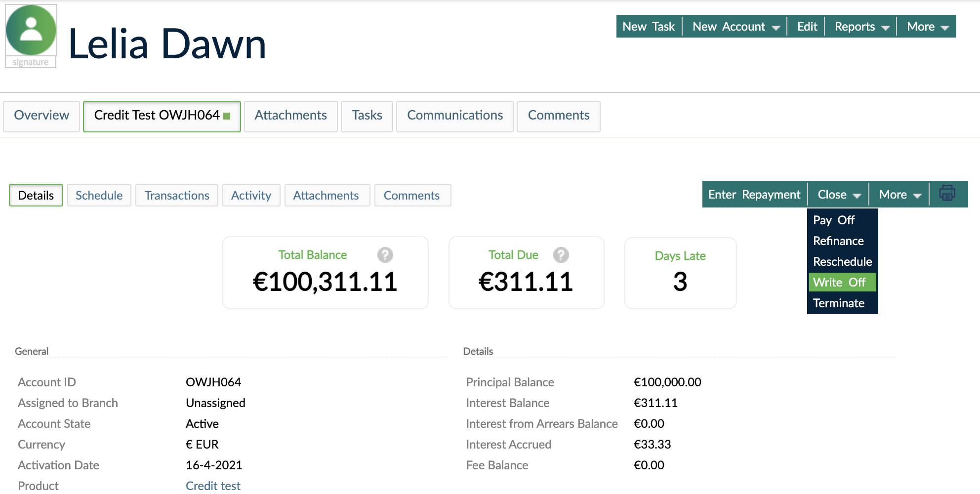Select Terminate from the Close menu
The image size is (980, 494).
(839, 303)
